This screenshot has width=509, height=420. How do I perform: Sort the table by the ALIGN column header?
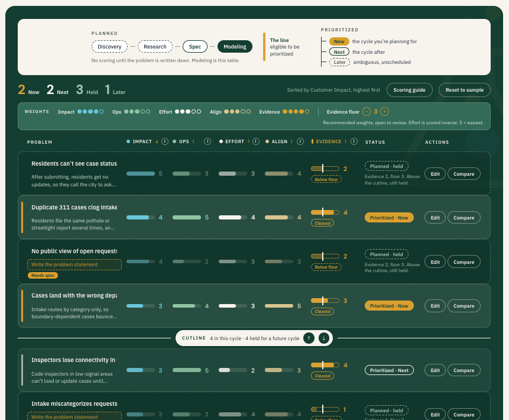[x=279, y=141]
